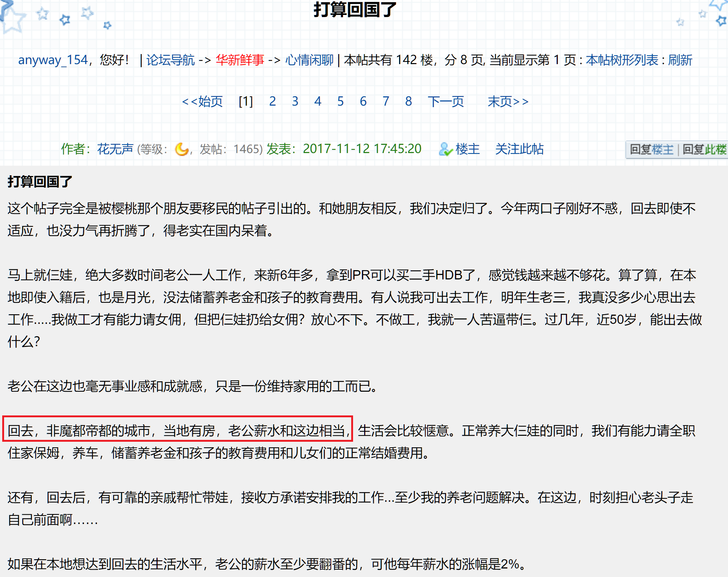Click the moon level icon beside the author
This screenshot has height=577, width=728.
tap(181, 149)
